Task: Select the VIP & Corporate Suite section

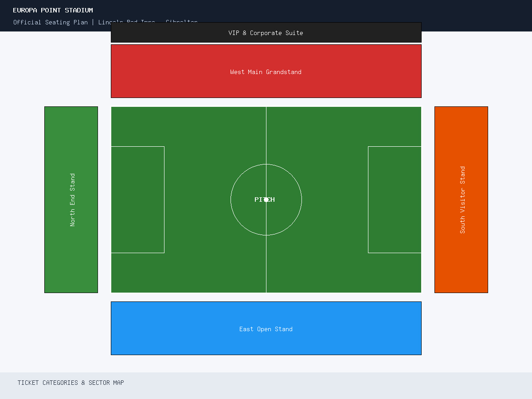Action: tap(266, 32)
